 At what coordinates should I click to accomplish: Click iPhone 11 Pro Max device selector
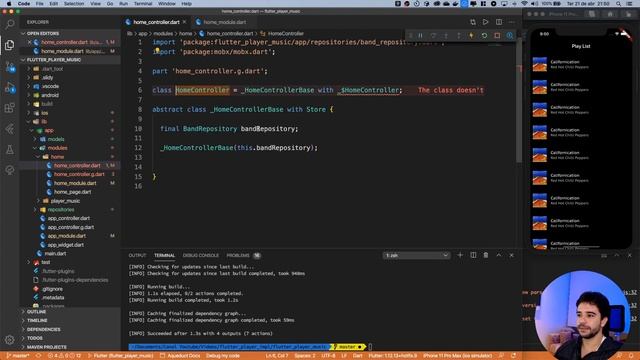[457, 356]
